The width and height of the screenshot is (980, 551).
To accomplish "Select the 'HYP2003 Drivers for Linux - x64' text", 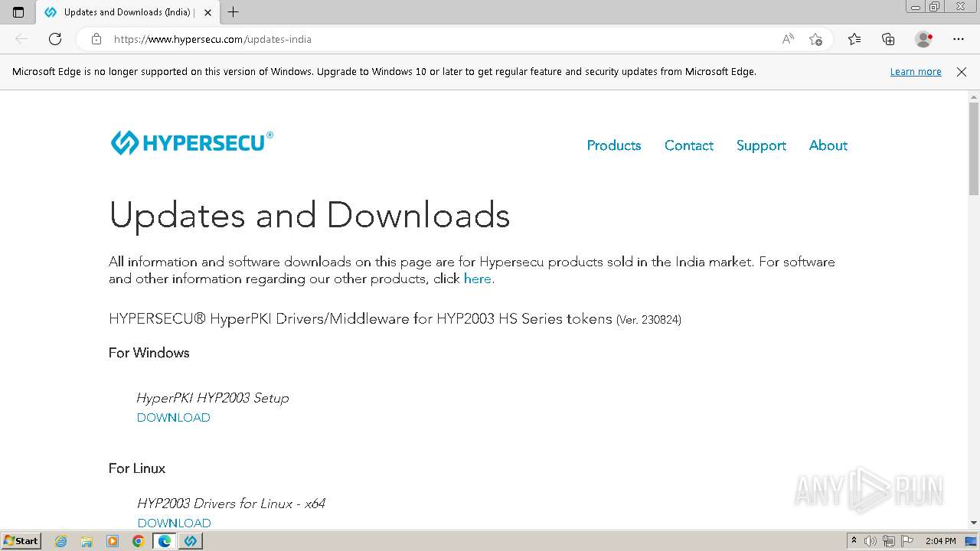I will (x=231, y=504).
